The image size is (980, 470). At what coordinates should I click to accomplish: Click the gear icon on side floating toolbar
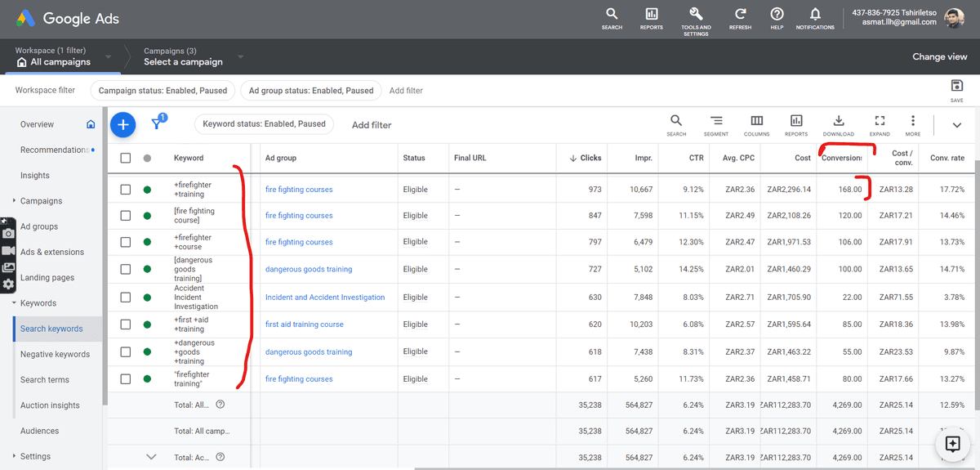(8, 284)
